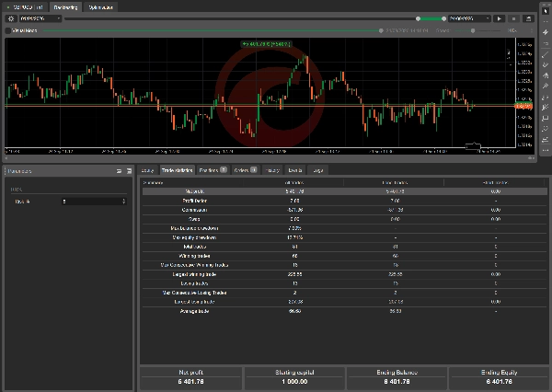
Task: Select the Profit factor row
Action: pyautogui.click(x=345, y=201)
